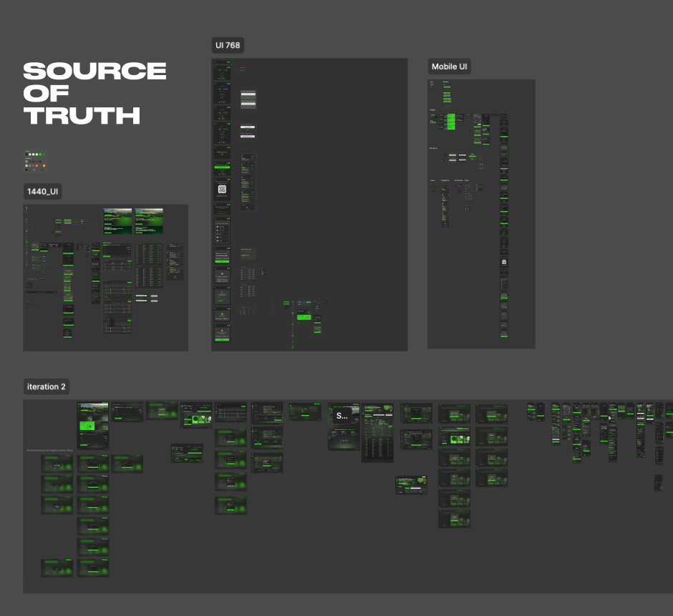Click the 1440_UI section label
The height and width of the screenshot is (616, 673).
coord(42,191)
